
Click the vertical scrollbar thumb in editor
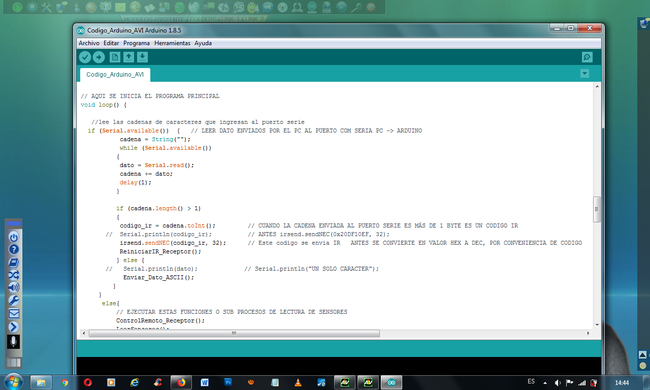(x=597, y=209)
